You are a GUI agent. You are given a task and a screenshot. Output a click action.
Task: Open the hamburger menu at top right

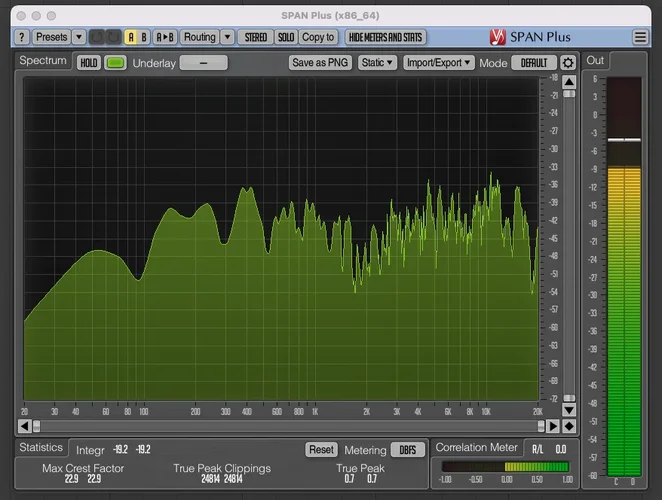pos(640,37)
